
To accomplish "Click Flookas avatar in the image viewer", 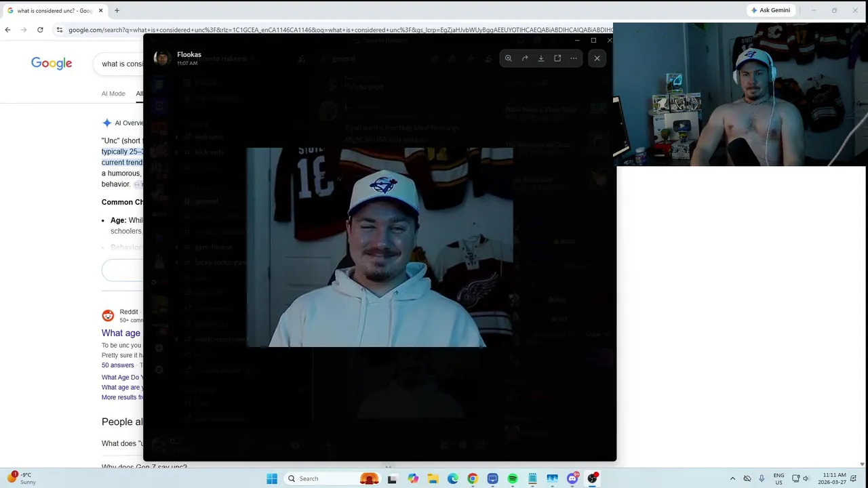I will pyautogui.click(x=161, y=58).
